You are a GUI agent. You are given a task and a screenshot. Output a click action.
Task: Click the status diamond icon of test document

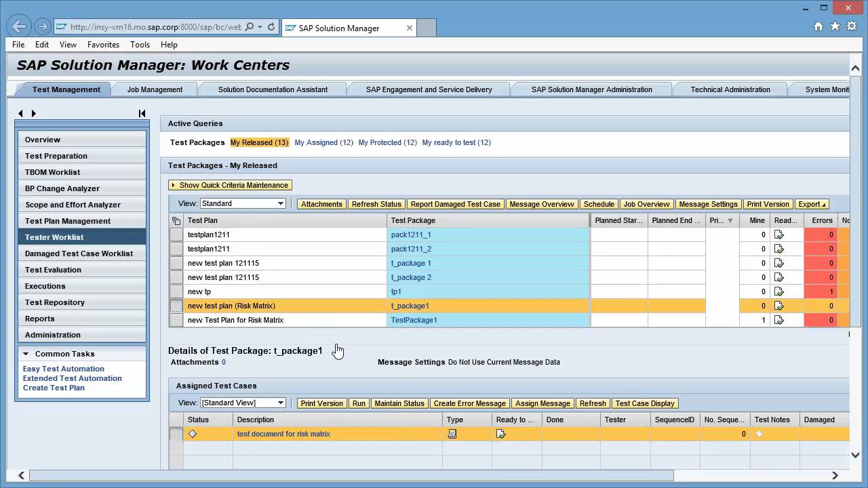click(193, 434)
